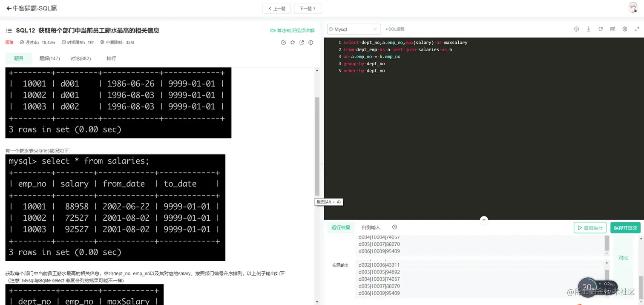This screenshot has width=644, height=305.
Task: Click the keyboard shortcuts icon
Action: [x=612, y=29]
